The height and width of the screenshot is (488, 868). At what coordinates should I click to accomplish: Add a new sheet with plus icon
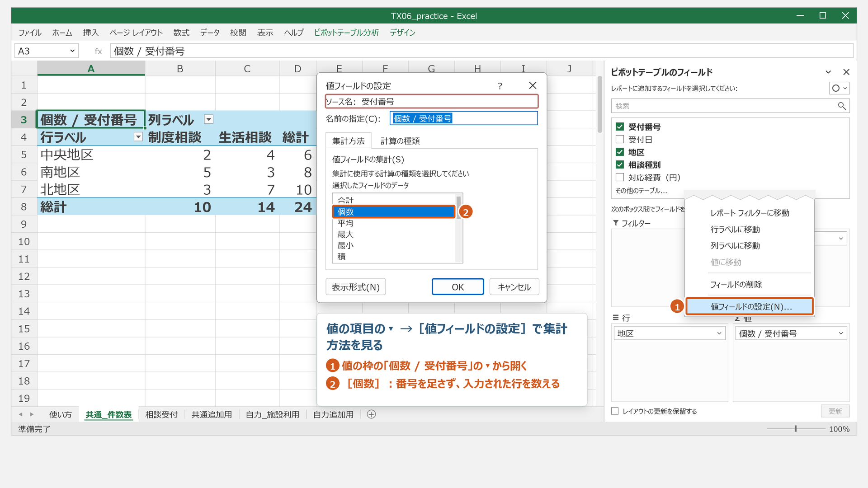(x=371, y=414)
